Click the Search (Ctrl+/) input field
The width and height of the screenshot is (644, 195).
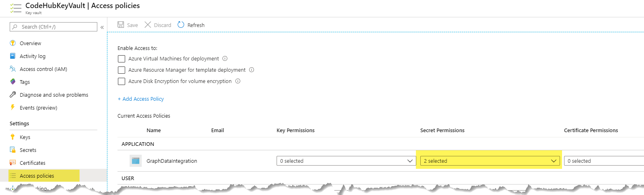coord(53,27)
